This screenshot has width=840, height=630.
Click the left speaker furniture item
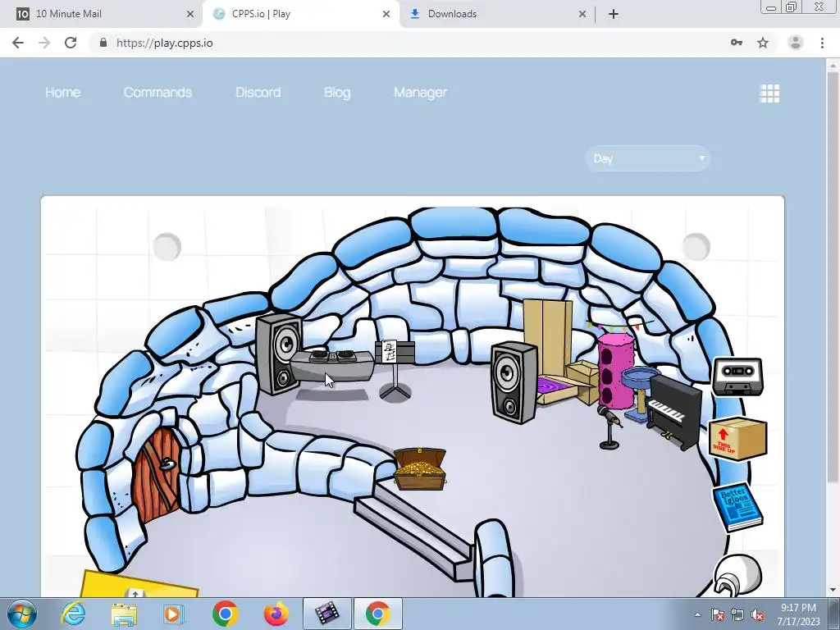pyautogui.click(x=279, y=354)
